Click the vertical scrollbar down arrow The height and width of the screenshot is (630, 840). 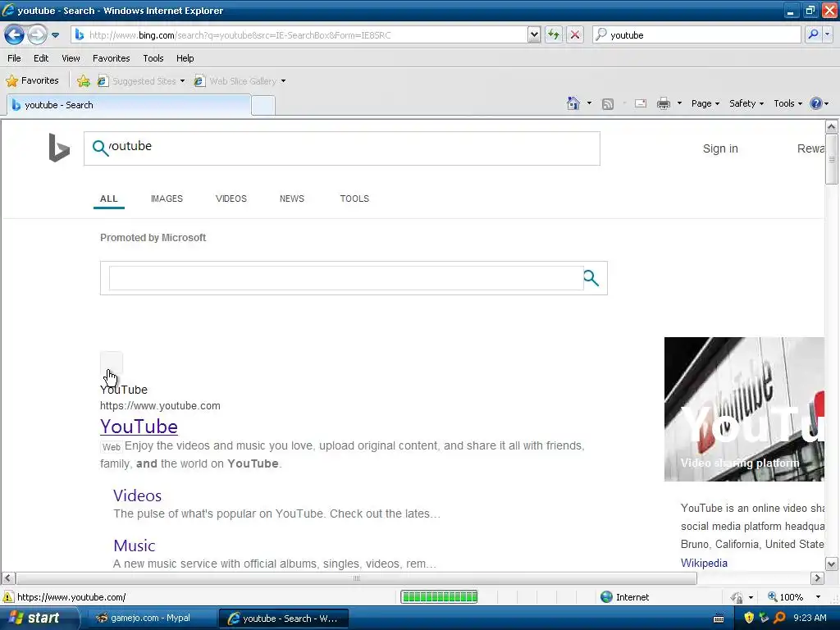coord(832,564)
